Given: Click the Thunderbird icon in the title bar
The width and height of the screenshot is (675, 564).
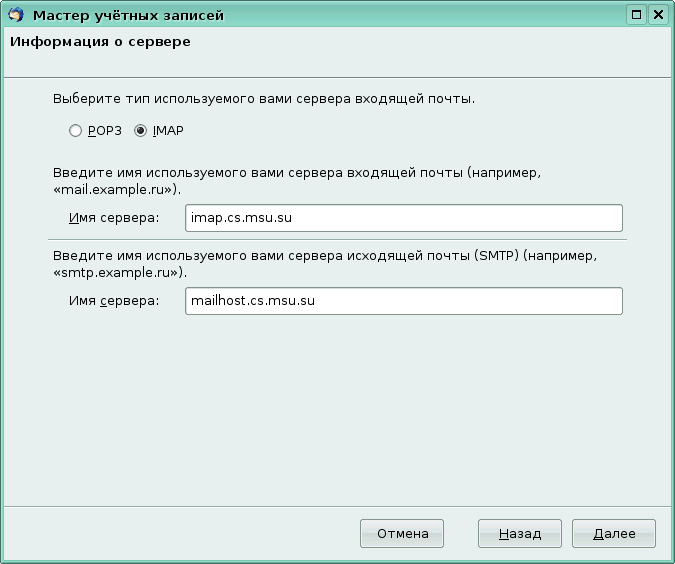Looking at the screenshot, I should (15, 15).
